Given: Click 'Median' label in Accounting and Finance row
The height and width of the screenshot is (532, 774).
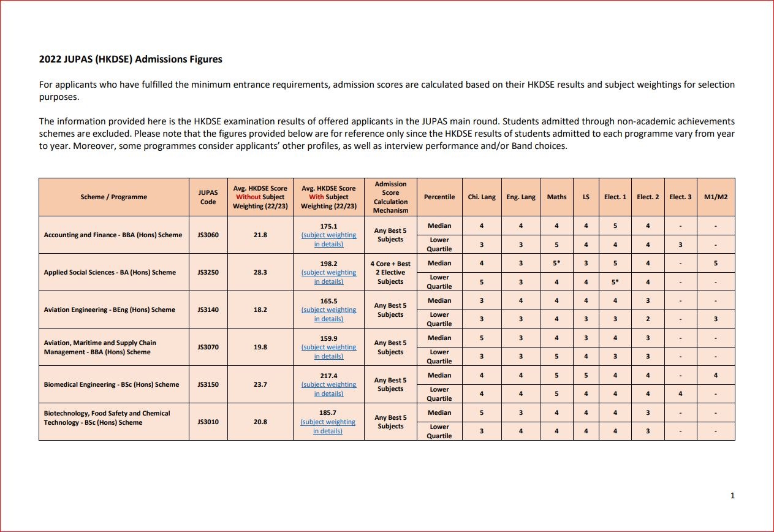Looking at the screenshot, I should point(439,226).
